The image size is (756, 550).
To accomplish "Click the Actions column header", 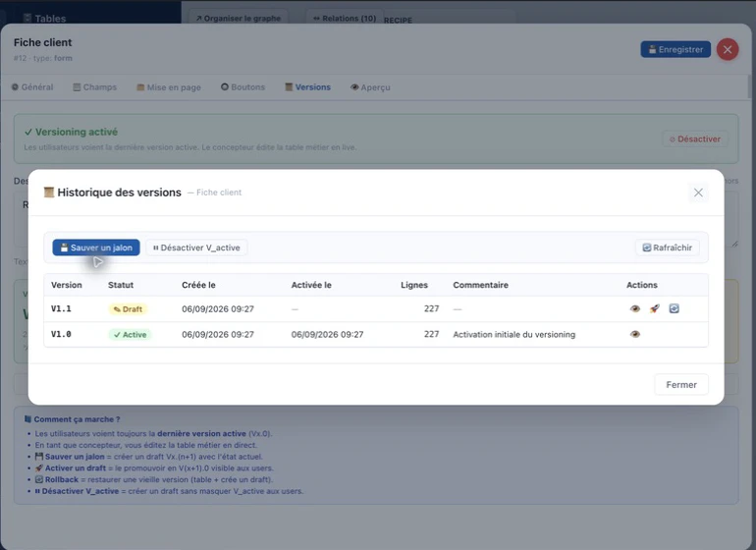I will tap(642, 285).
